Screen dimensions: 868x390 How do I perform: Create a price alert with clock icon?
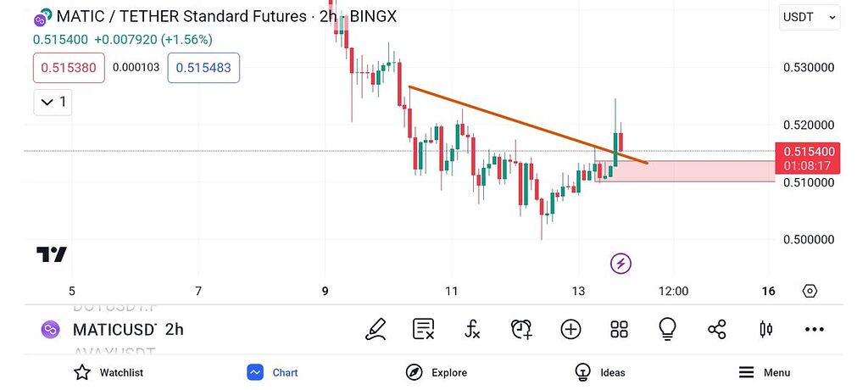click(x=521, y=329)
